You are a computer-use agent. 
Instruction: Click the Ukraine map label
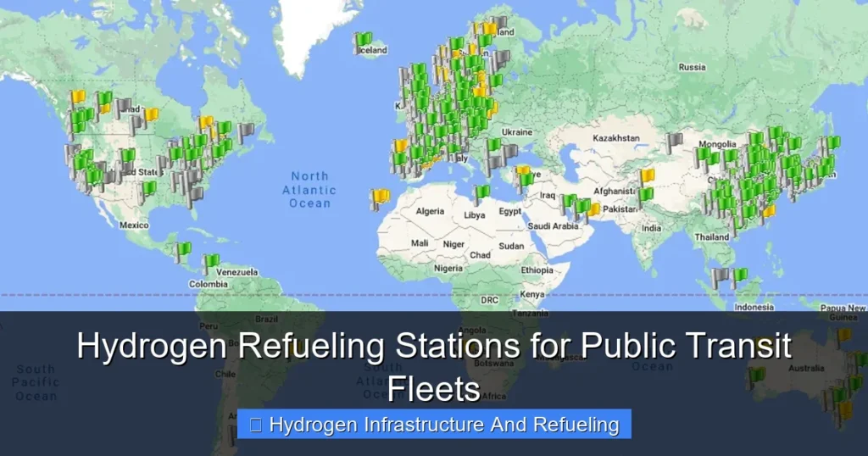click(517, 132)
